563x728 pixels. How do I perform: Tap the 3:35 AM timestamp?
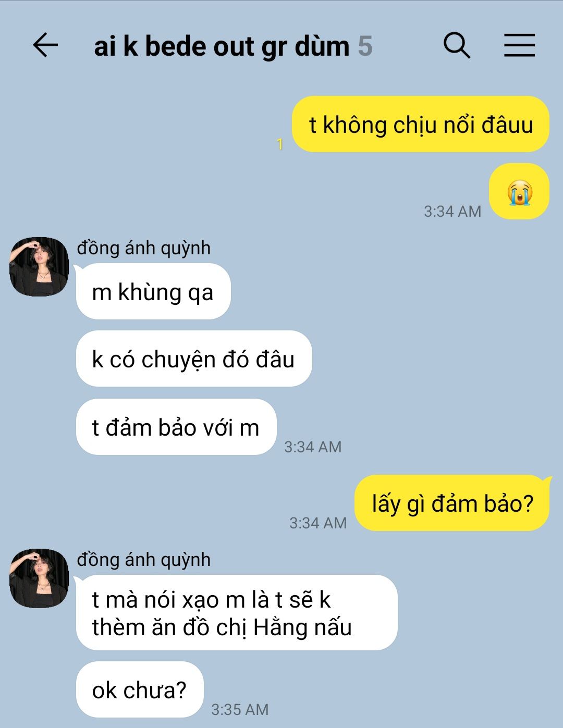240,709
